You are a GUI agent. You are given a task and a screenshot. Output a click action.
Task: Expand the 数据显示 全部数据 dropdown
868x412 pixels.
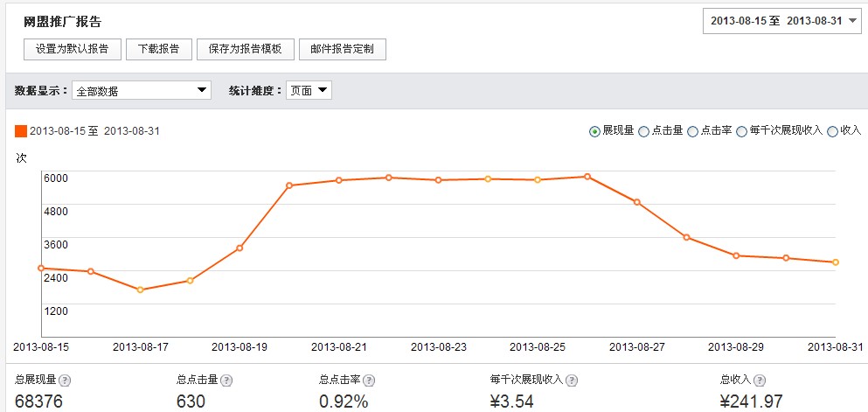pos(142,90)
